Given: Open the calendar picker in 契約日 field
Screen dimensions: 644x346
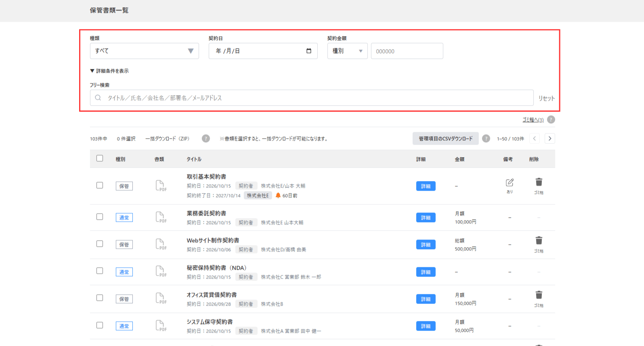Looking at the screenshot, I should pos(309,51).
